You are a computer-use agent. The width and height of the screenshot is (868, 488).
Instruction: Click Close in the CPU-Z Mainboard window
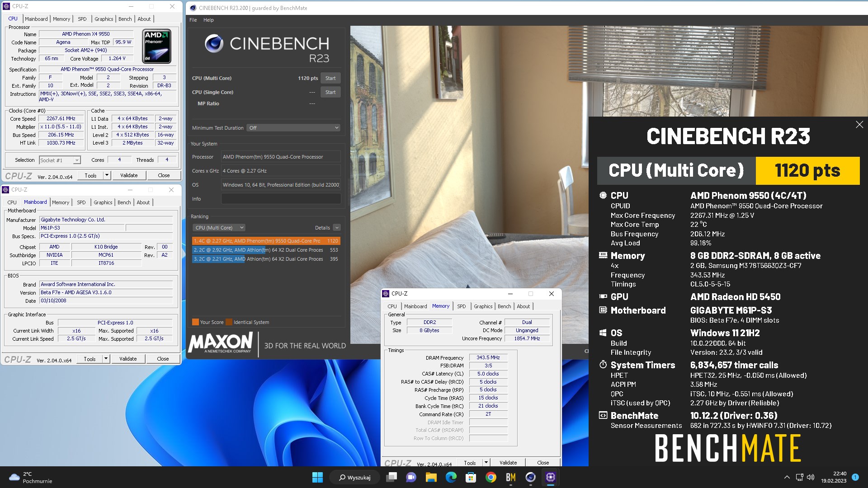point(163,359)
